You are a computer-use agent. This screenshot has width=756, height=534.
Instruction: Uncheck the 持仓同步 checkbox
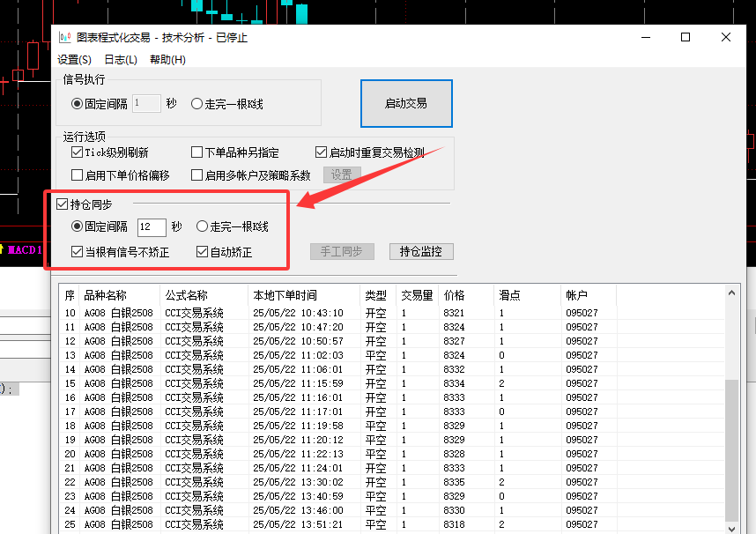click(63, 204)
